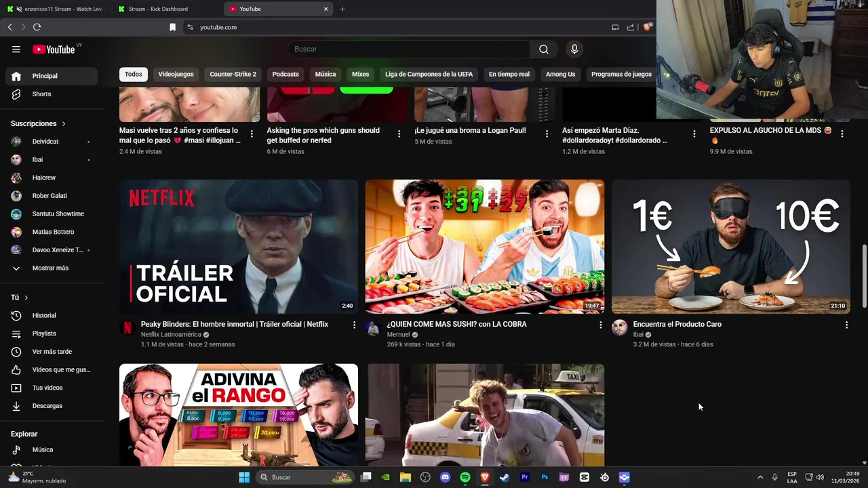Open options for QUIEN COME MAS SUSHI video
Viewport: 868px width, 488px height.
coord(600,325)
